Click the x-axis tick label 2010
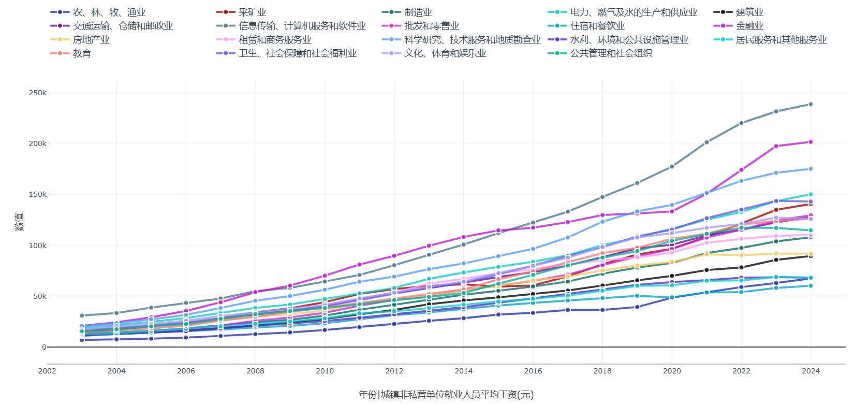868x404 pixels. 325,371
